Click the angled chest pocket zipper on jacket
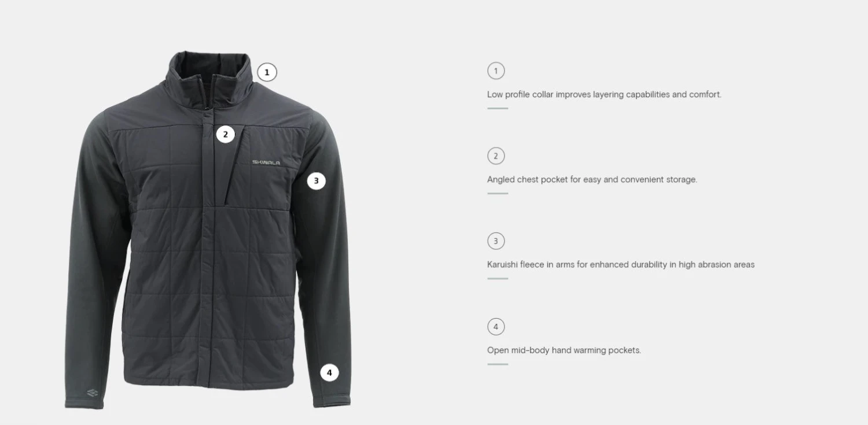This screenshot has height=425, width=868. [x=234, y=165]
